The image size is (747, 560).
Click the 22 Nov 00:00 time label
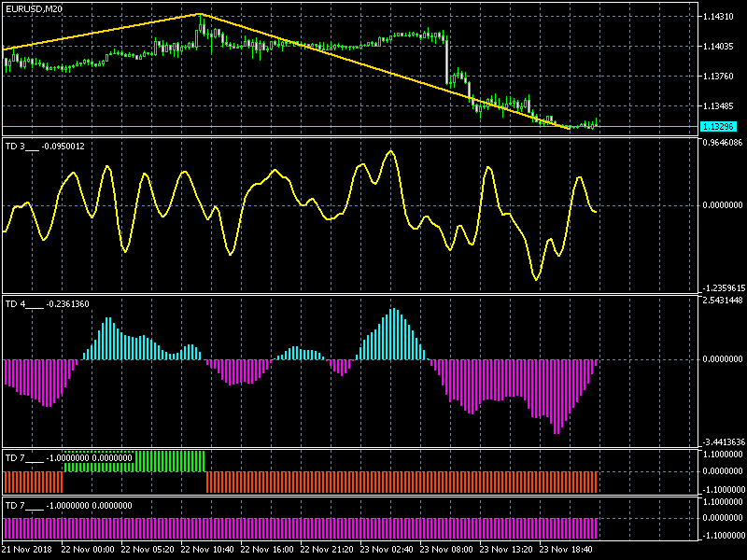pyautogui.click(x=88, y=550)
